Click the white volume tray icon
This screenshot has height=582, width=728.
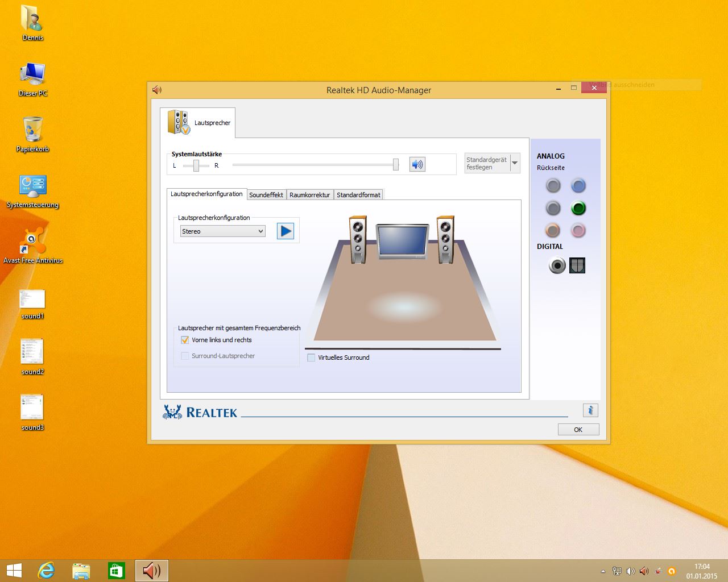[630, 571]
